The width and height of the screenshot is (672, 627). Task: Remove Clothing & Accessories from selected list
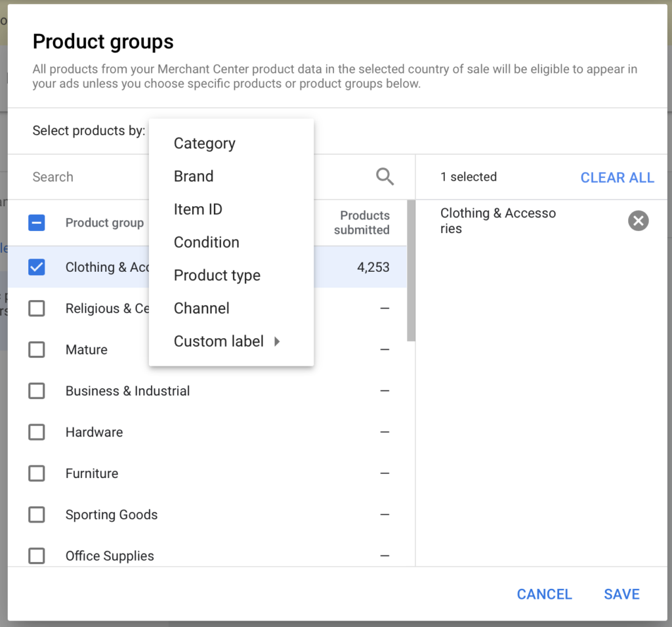pos(638,221)
